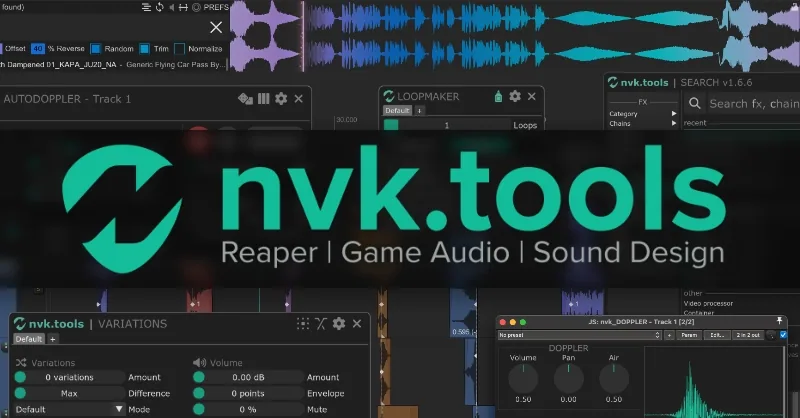800x418 pixels.
Task: Expand the Category submenu in SEARCH
Action: pos(642,114)
